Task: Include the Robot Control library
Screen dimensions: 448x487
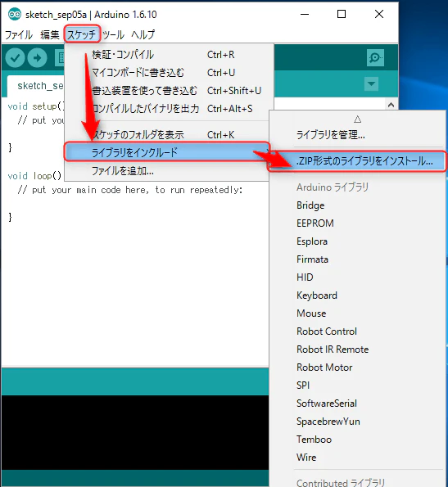Action: point(357,331)
